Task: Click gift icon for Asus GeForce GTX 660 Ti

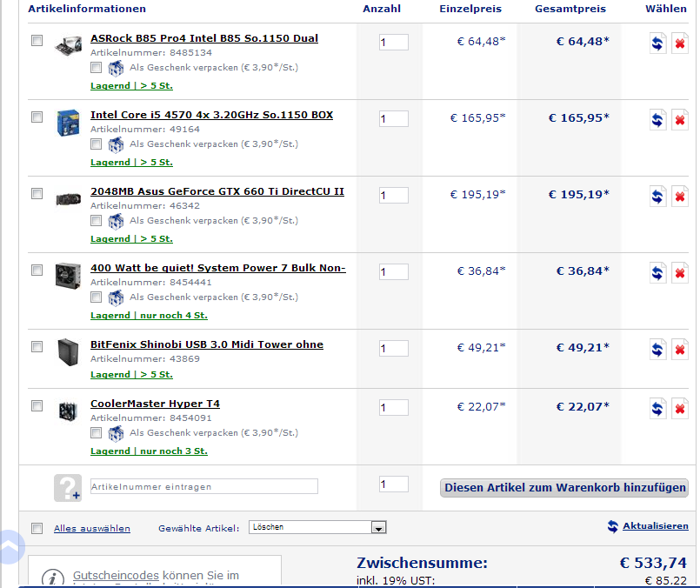Action: click(116, 222)
